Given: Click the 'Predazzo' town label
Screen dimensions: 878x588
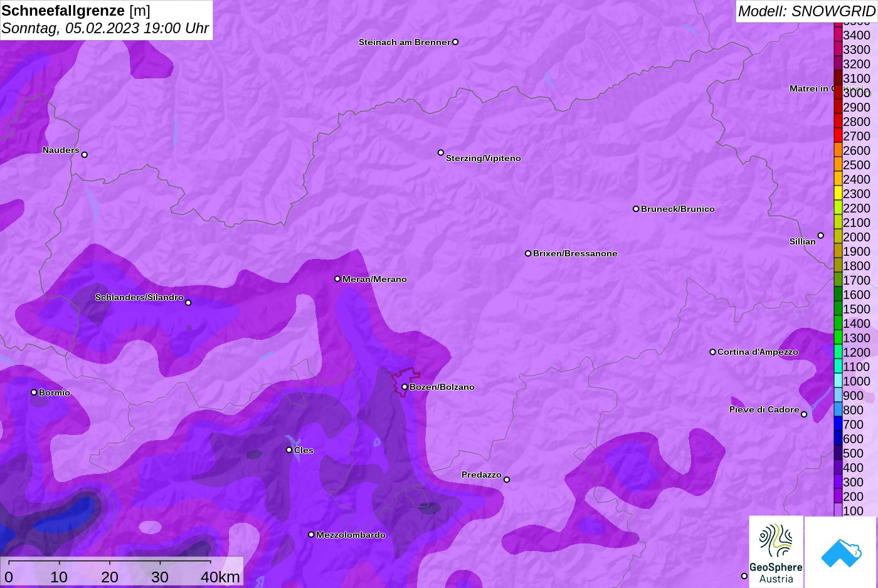Looking at the screenshot, I should click(482, 475).
